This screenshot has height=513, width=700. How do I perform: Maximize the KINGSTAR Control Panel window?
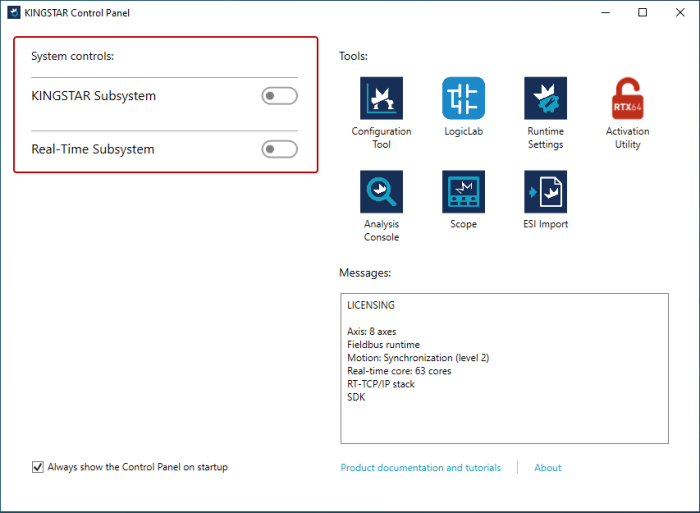coord(642,13)
